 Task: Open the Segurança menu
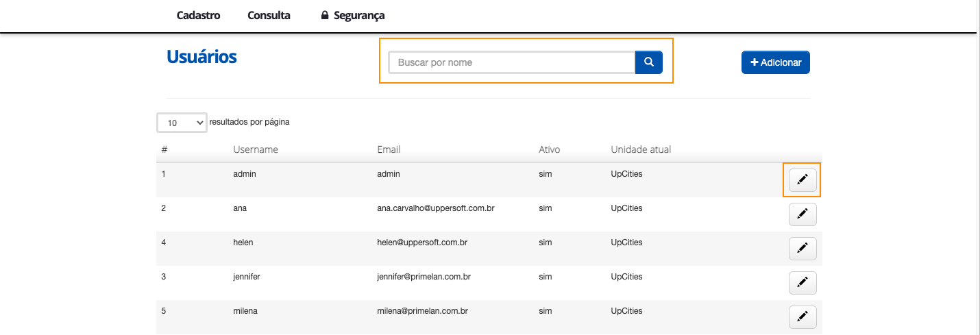[x=353, y=15]
